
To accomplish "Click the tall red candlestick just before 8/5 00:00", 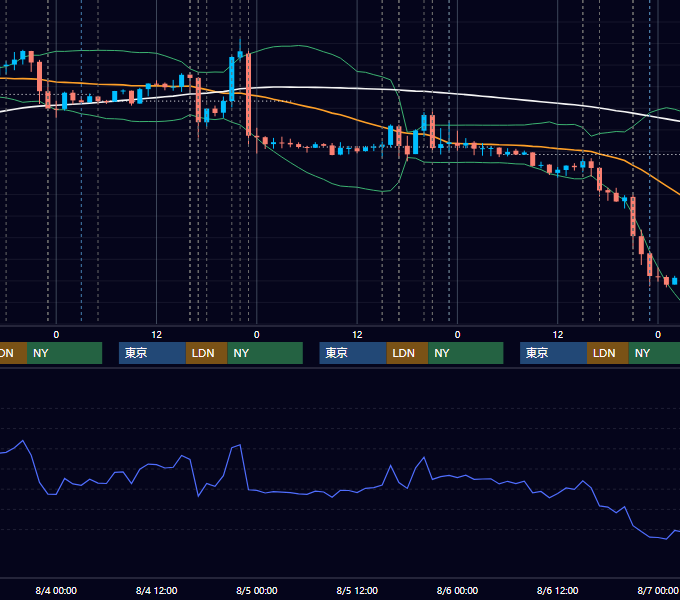I will [248, 95].
